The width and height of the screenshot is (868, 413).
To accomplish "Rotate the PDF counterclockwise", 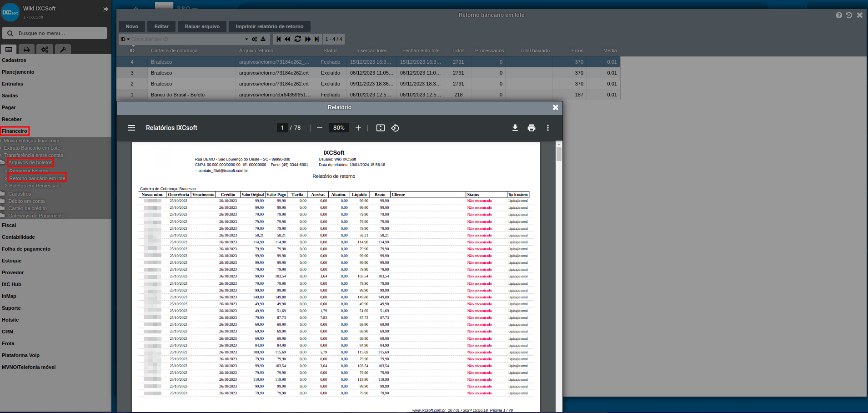I will pos(395,128).
